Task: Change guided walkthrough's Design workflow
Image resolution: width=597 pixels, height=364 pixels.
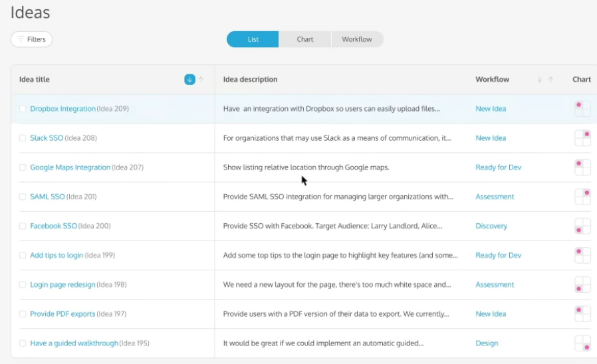Action: click(x=487, y=343)
